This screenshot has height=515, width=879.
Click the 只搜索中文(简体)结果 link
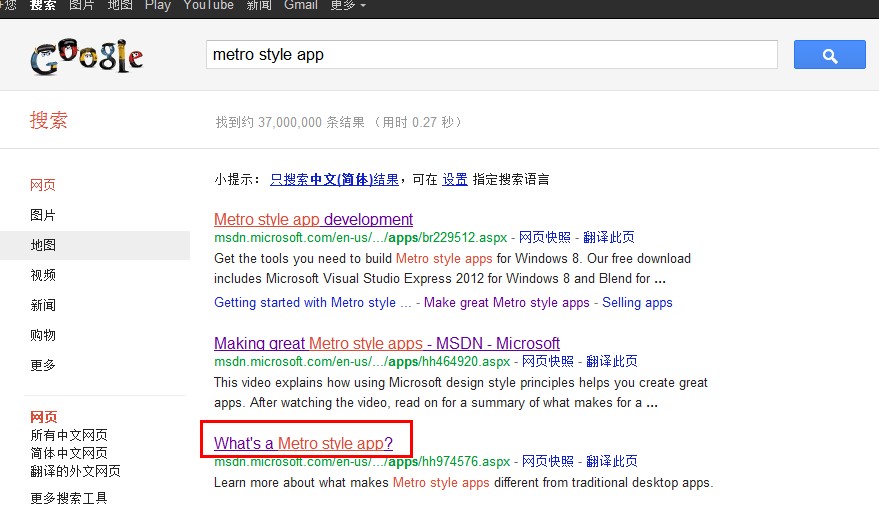pyautogui.click(x=335, y=179)
